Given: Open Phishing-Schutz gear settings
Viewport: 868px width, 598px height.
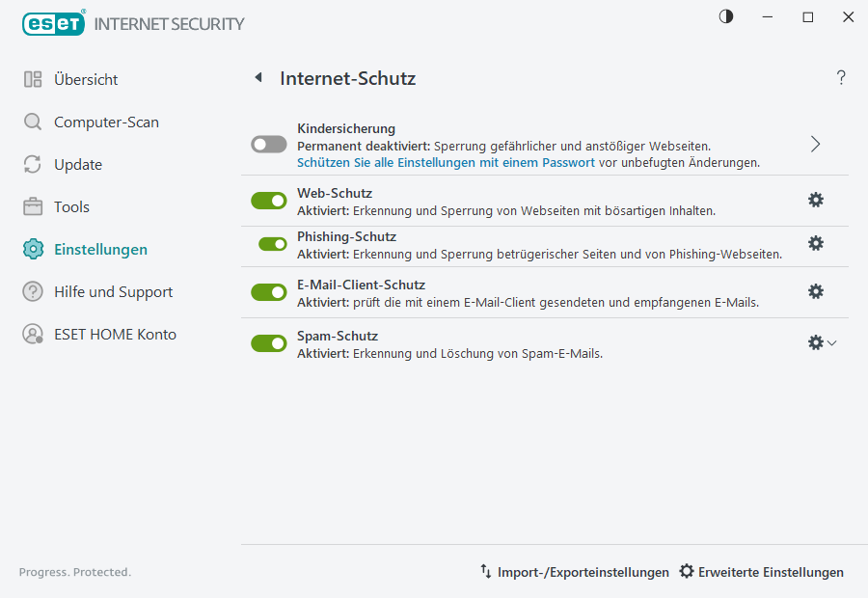Looking at the screenshot, I should point(816,243).
